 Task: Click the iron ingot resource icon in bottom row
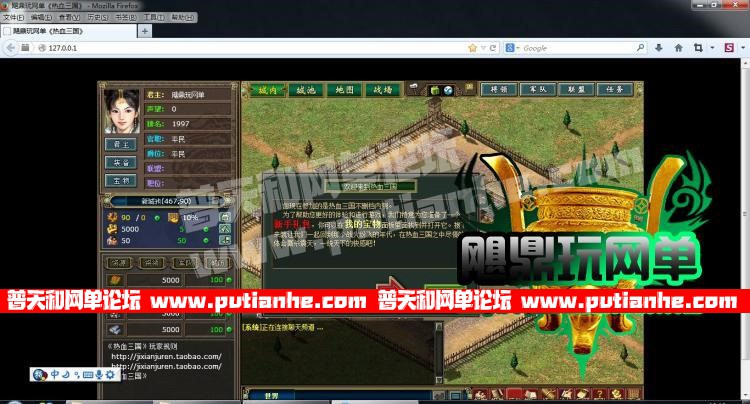point(115,329)
